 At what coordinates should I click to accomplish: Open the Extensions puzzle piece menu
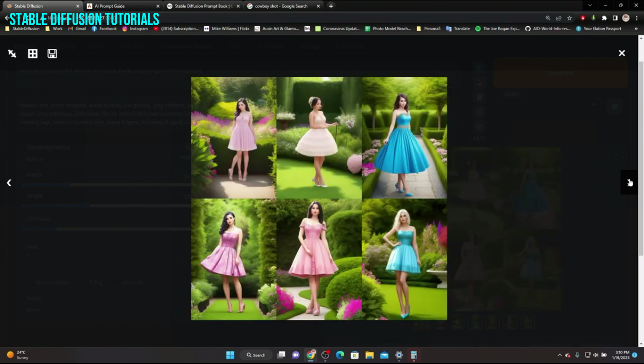604,18
